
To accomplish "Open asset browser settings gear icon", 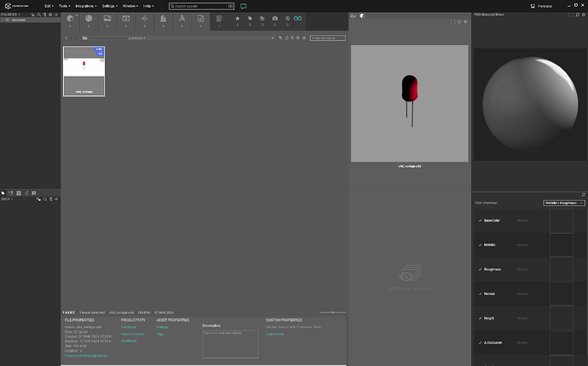I will point(304,37).
